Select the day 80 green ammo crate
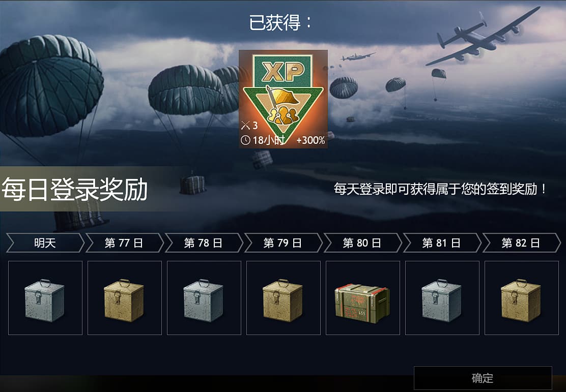 coord(363,298)
